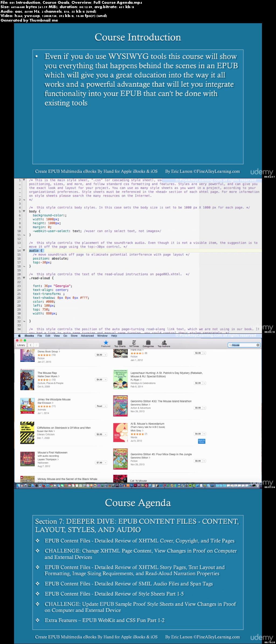This screenshot has width=276, height=644.
Task: Open the iBooks application menu
Action: pos(29,336)
